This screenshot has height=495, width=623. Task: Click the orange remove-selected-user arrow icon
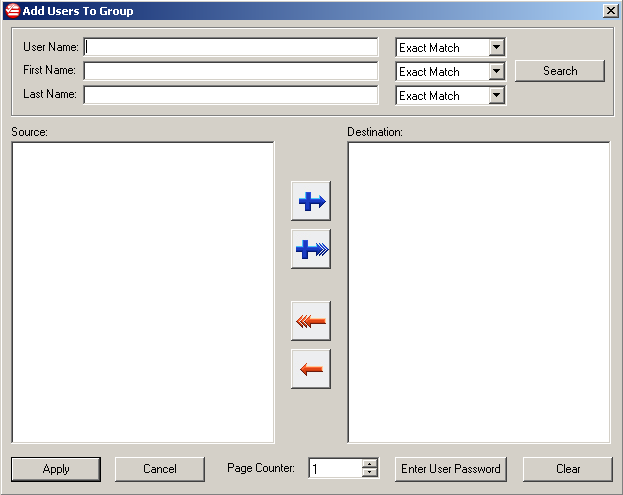(x=311, y=369)
